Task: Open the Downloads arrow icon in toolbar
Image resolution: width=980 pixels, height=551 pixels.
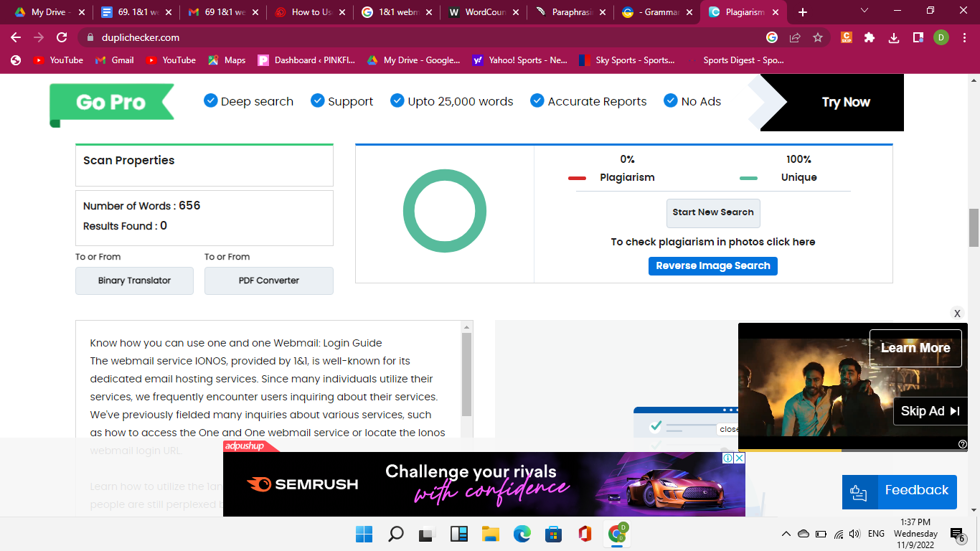Action: point(894,37)
